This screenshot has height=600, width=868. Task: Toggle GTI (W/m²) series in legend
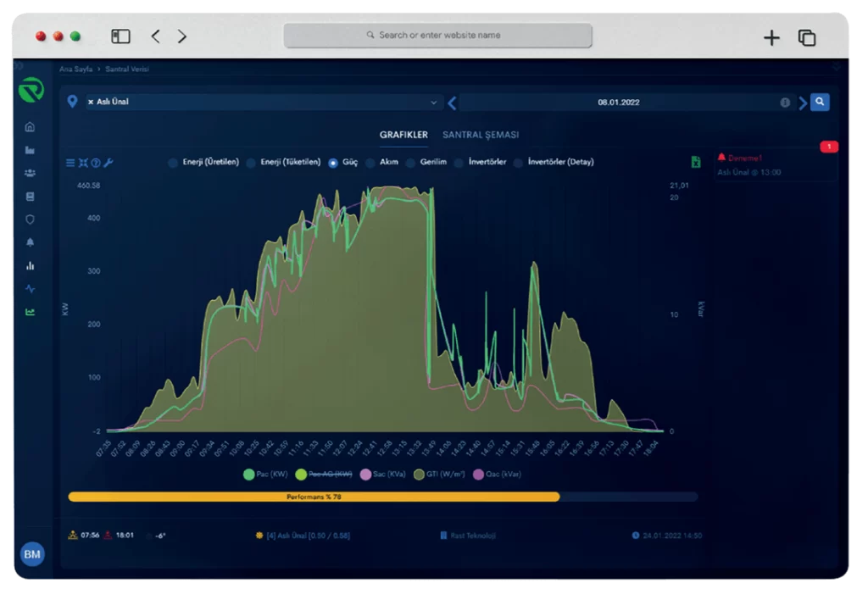click(440, 475)
